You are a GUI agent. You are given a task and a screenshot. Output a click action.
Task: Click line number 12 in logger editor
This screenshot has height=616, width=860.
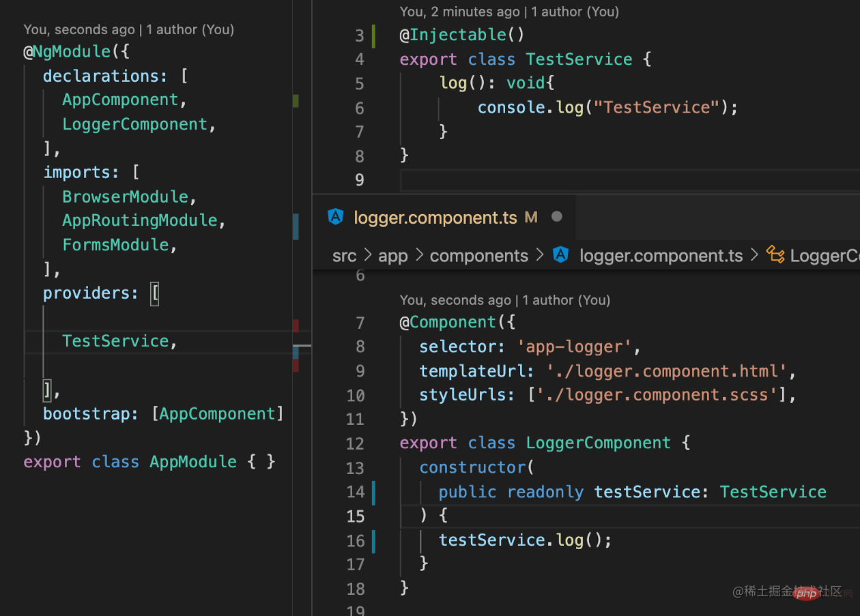[356, 444]
